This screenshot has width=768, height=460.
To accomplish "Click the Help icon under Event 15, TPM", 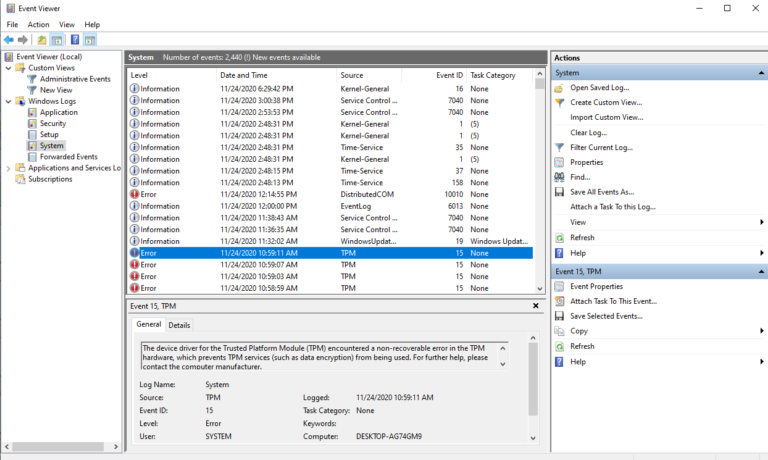I will [x=559, y=362].
